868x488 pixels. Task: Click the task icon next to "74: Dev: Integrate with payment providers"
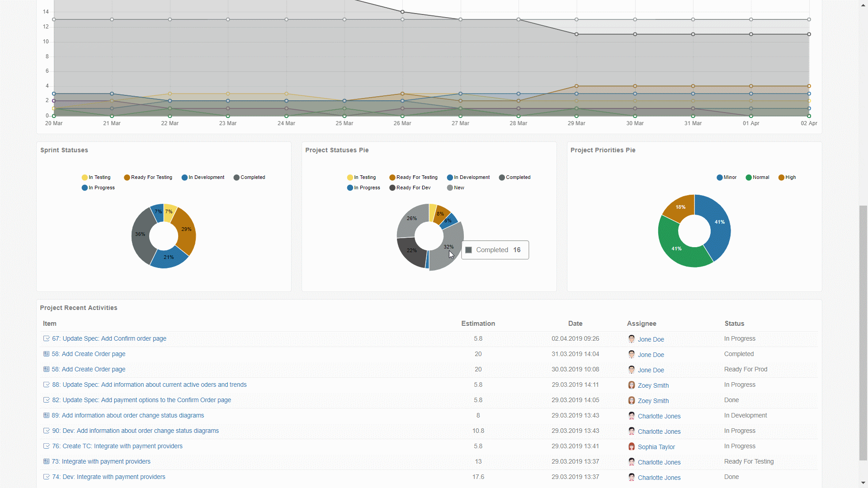click(x=47, y=477)
